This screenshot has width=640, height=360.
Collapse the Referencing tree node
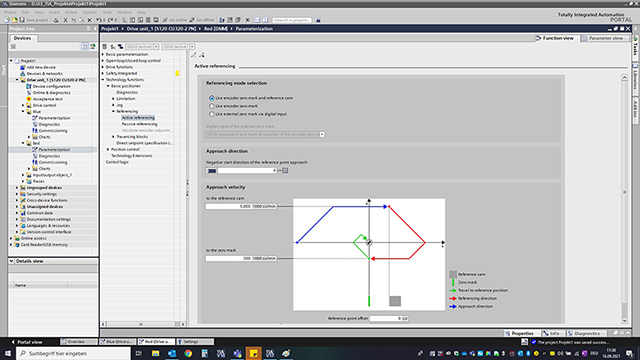click(113, 111)
